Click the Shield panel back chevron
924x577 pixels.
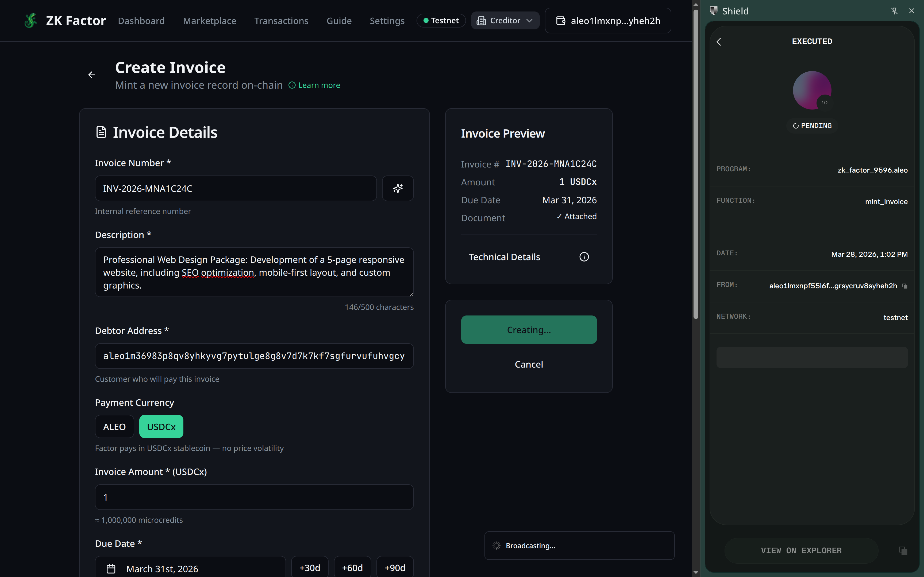pos(719,42)
